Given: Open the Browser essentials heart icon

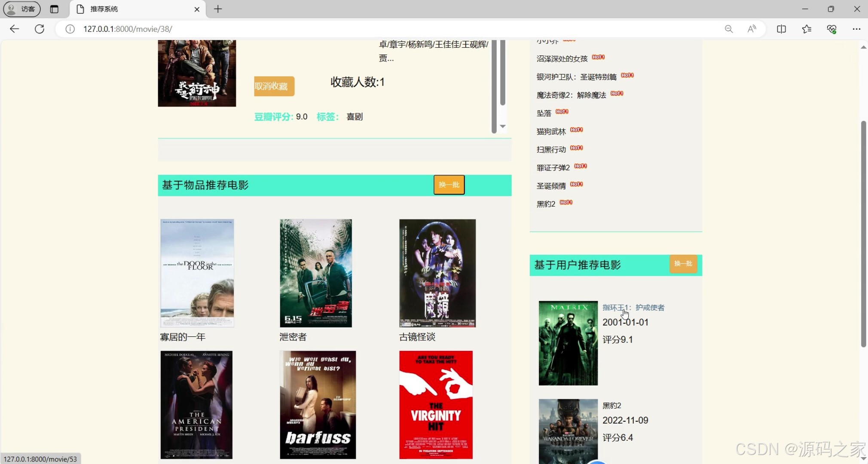Looking at the screenshot, I should (x=831, y=29).
